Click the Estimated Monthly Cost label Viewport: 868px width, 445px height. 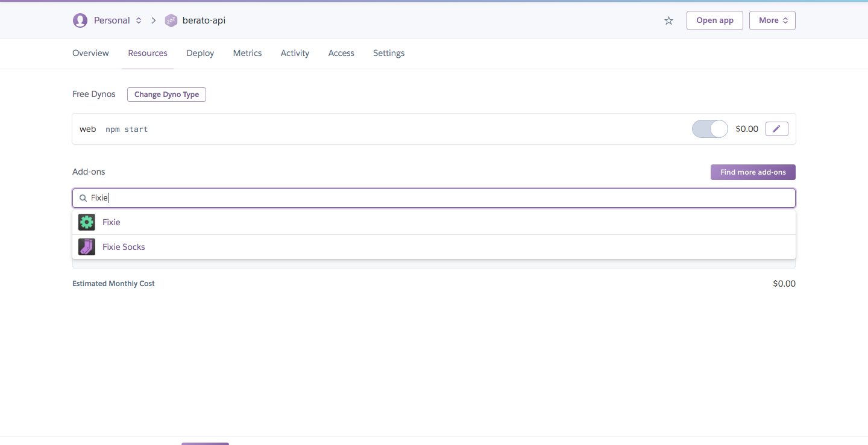(x=113, y=284)
